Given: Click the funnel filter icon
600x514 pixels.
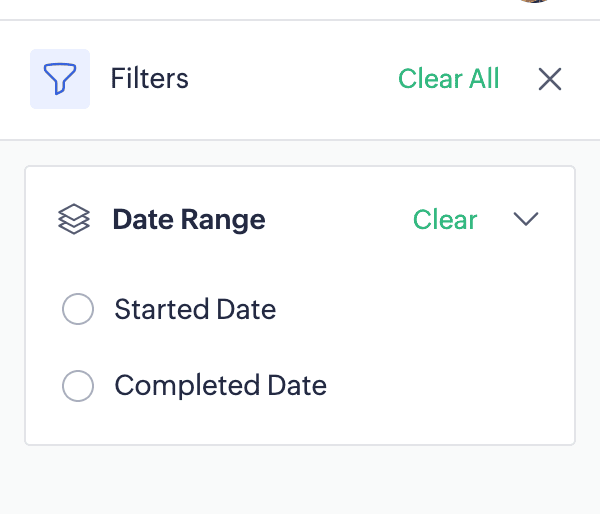Looking at the screenshot, I should (x=60, y=79).
